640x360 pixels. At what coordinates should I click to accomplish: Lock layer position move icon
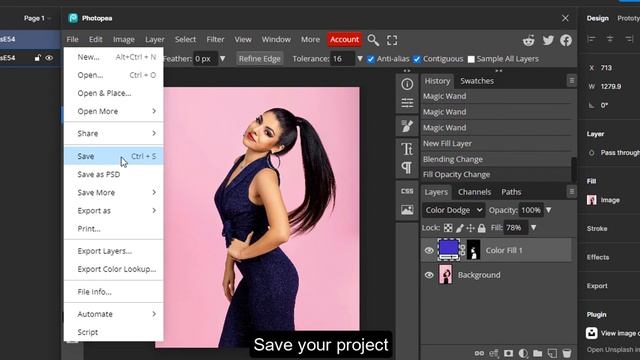pyautogui.click(x=471, y=228)
